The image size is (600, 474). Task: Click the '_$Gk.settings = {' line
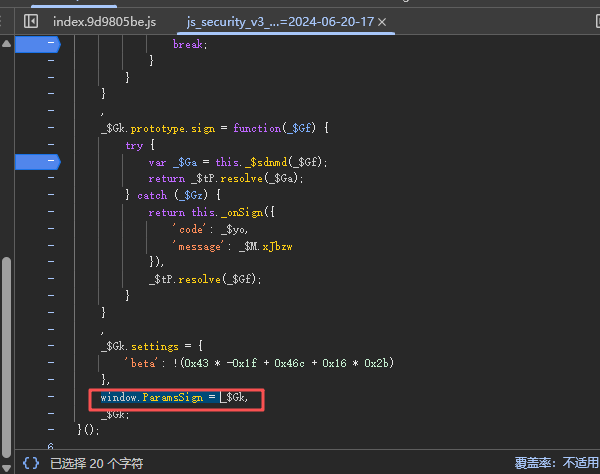(152, 346)
